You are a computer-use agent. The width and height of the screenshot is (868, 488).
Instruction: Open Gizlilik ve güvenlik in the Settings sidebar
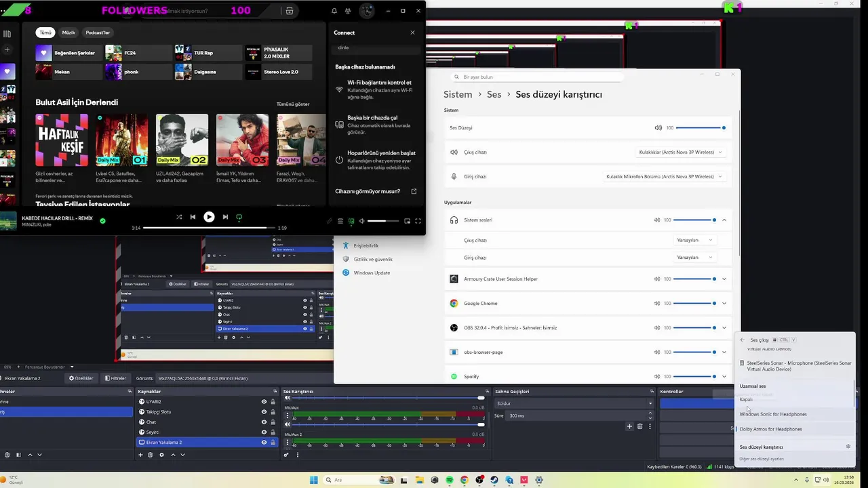pyautogui.click(x=372, y=259)
